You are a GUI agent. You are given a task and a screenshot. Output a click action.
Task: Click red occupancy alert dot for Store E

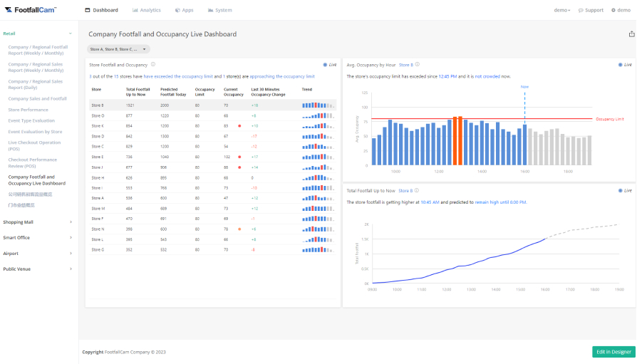[239, 156]
